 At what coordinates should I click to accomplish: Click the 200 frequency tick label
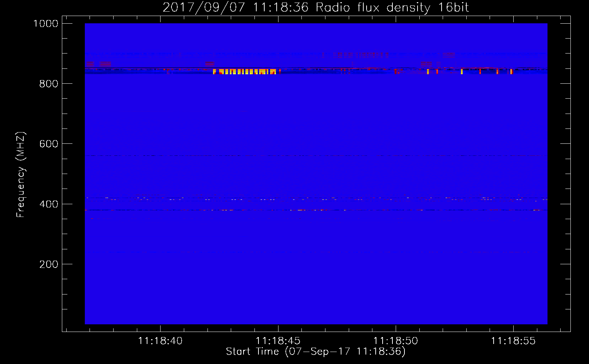49,264
